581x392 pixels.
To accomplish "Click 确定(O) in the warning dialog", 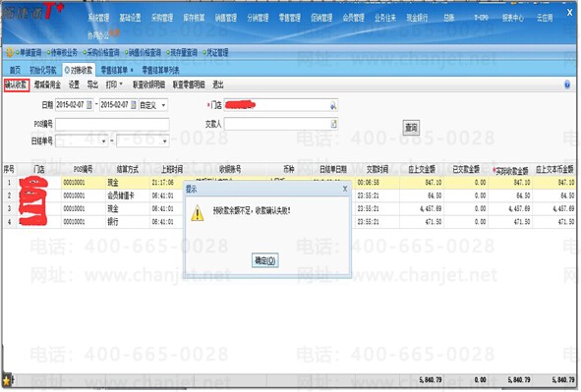I will pyautogui.click(x=264, y=260).
